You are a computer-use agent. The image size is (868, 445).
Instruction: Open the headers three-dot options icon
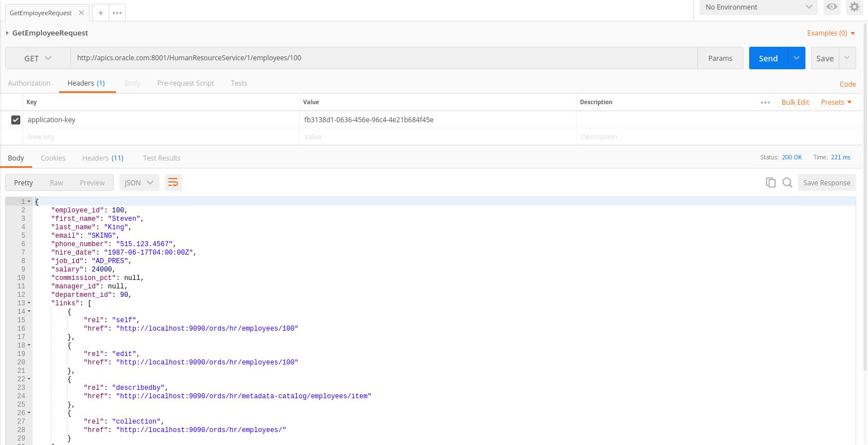pyautogui.click(x=765, y=103)
